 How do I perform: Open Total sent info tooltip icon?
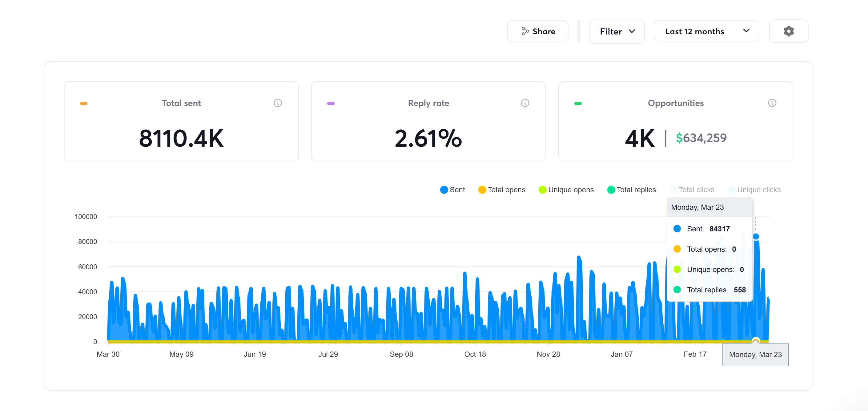pyautogui.click(x=278, y=103)
